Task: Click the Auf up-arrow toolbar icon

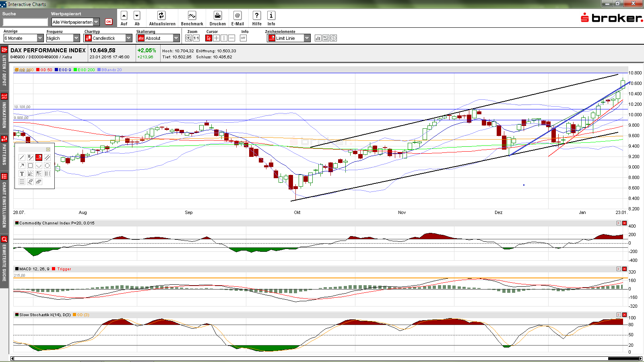Action: click(x=124, y=16)
